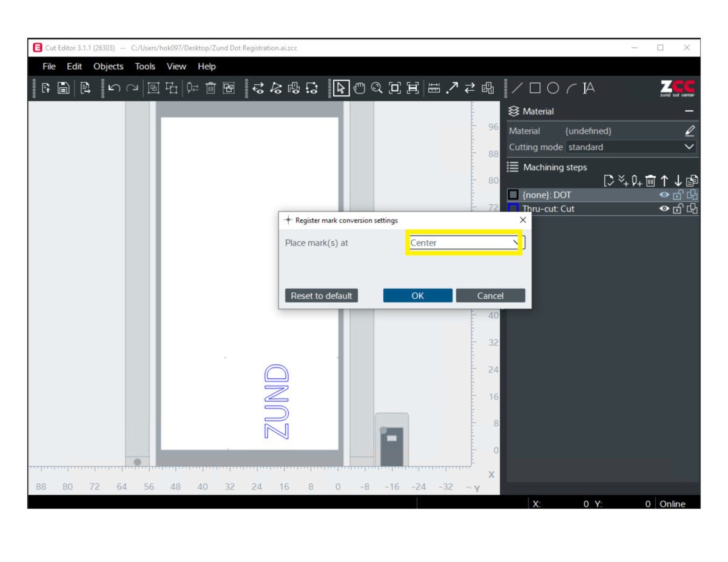The width and height of the screenshot is (728, 562).
Task: Open the View menu
Action: click(177, 67)
